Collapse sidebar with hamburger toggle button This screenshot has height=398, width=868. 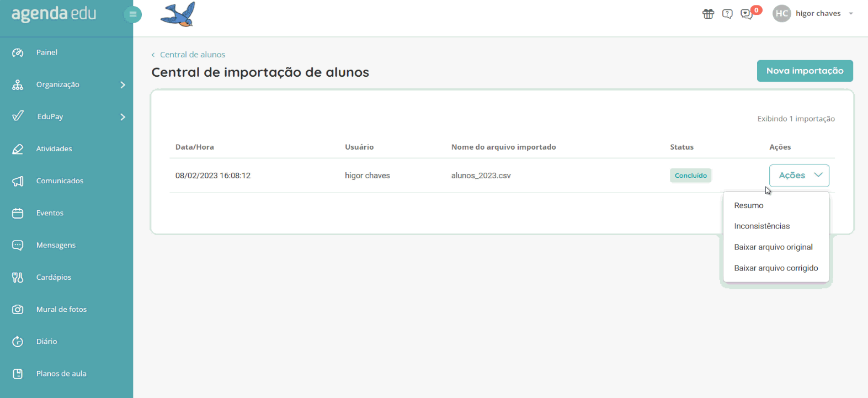click(x=132, y=14)
